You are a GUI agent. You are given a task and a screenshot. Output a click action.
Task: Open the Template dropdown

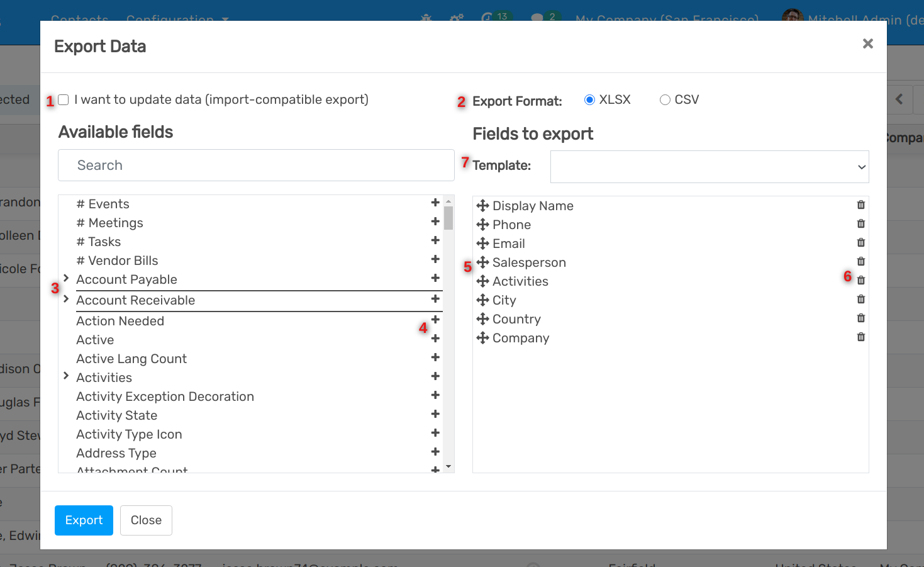tap(710, 166)
